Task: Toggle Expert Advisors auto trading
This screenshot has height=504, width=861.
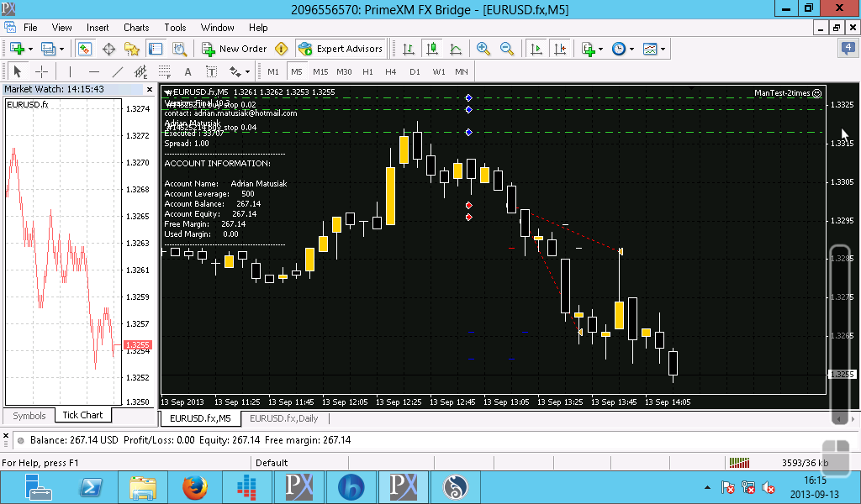Action: click(x=341, y=49)
